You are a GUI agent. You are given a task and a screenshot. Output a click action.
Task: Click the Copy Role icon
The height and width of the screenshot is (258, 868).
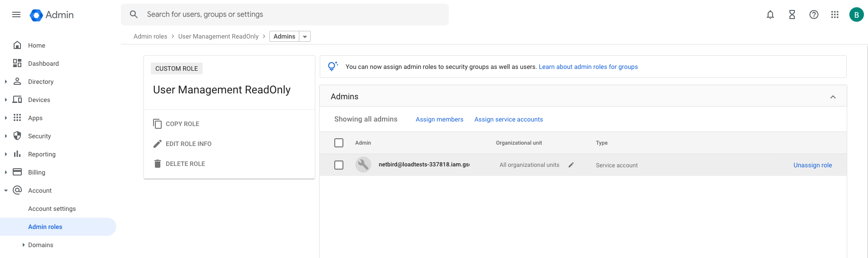158,124
